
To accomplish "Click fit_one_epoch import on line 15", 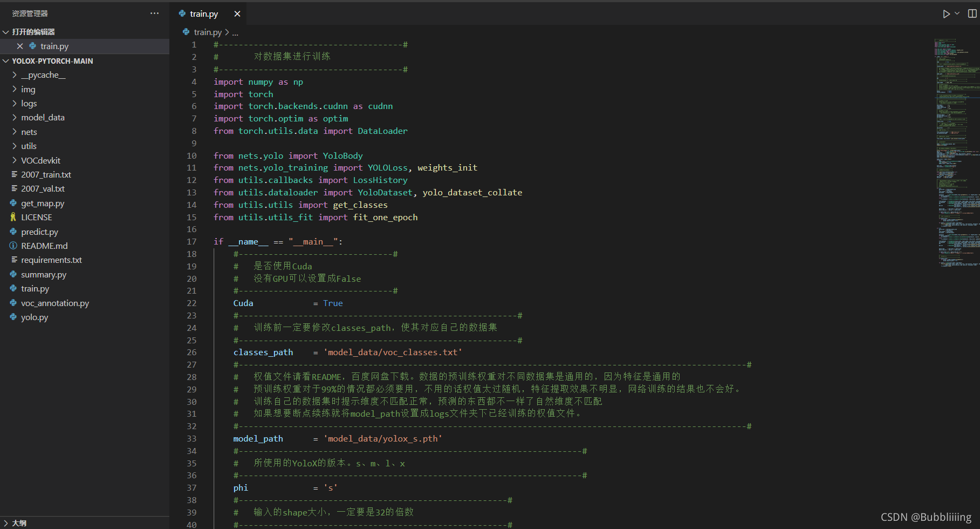I will click(385, 218).
